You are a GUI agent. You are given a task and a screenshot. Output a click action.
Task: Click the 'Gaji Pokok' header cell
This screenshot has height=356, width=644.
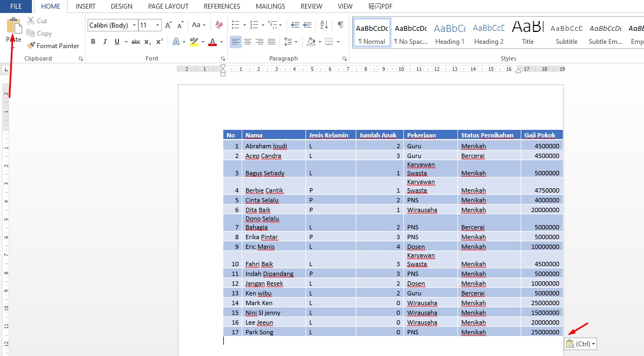tap(542, 135)
